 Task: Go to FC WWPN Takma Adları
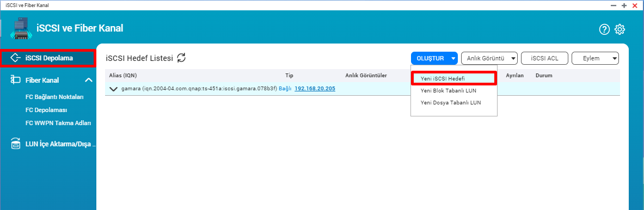(58, 122)
